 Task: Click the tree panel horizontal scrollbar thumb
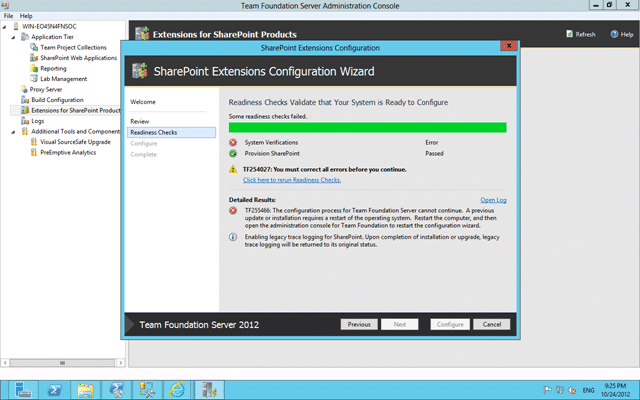point(62,362)
